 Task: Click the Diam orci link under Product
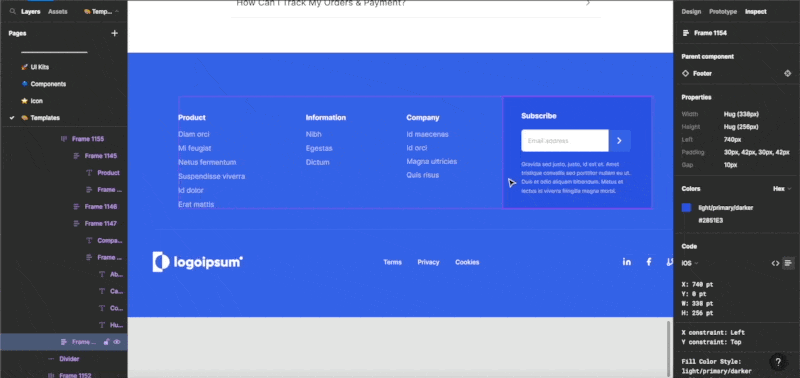point(194,134)
